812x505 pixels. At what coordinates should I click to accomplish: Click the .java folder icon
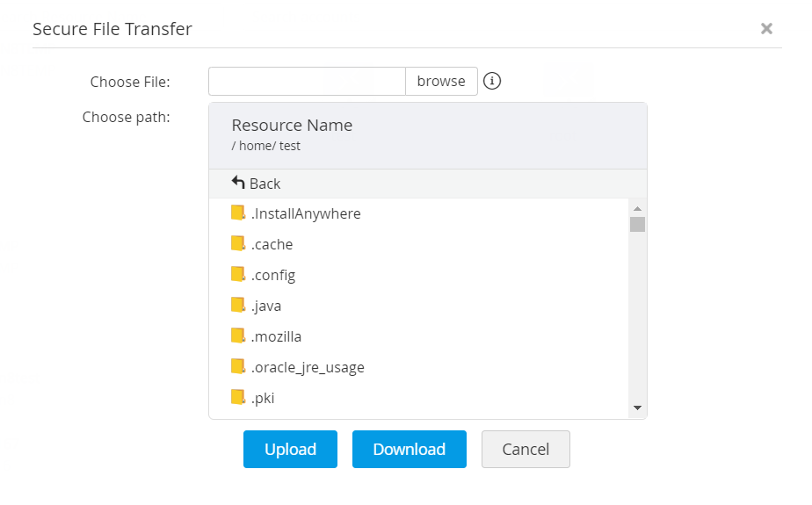tap(237, 306)
